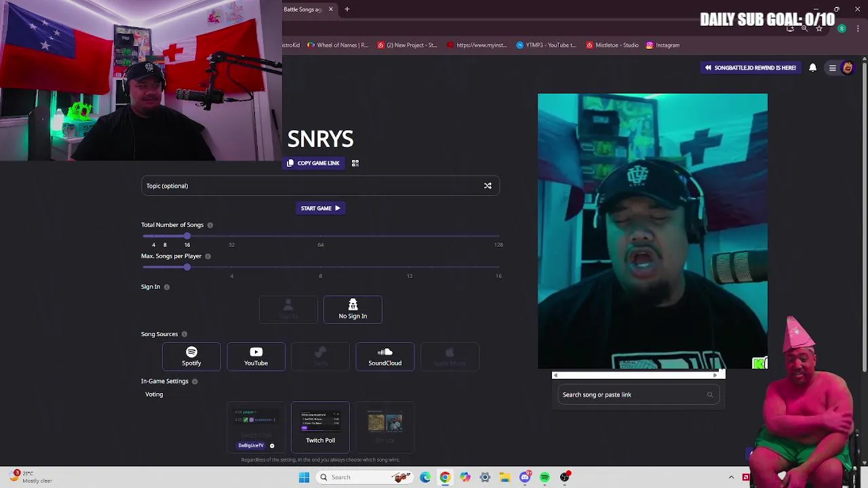Open OBS Studio from the taskbar
This screenshot has height=488, width=868.
point(565,477)
